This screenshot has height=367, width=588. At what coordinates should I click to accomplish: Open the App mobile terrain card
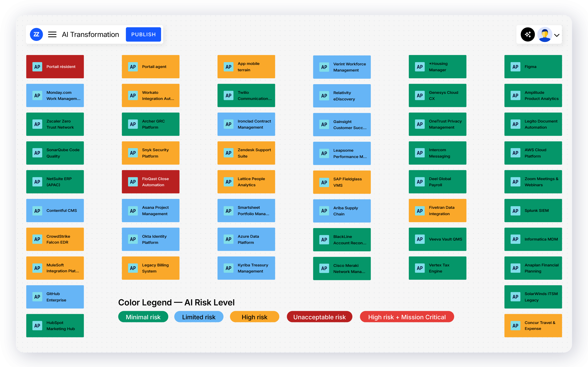click(x=246, y=67)
